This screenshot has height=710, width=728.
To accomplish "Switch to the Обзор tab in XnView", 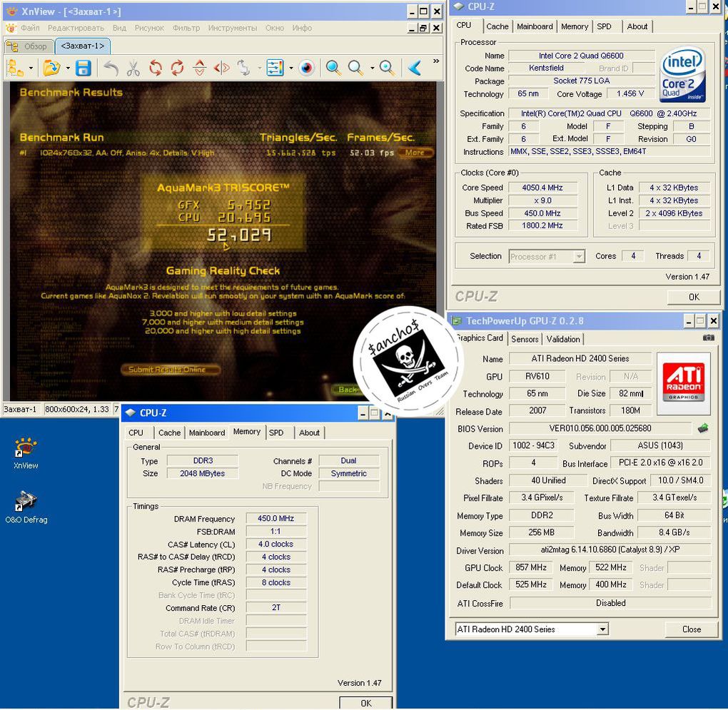I will tap(29, 46).
